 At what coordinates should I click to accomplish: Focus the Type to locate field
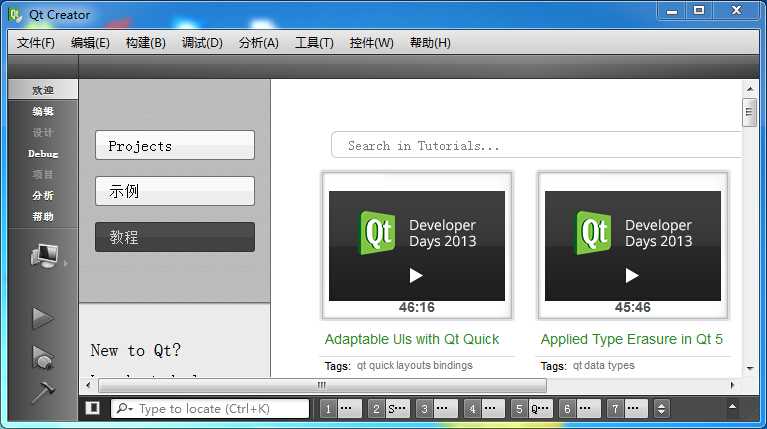tap(210, 408)
